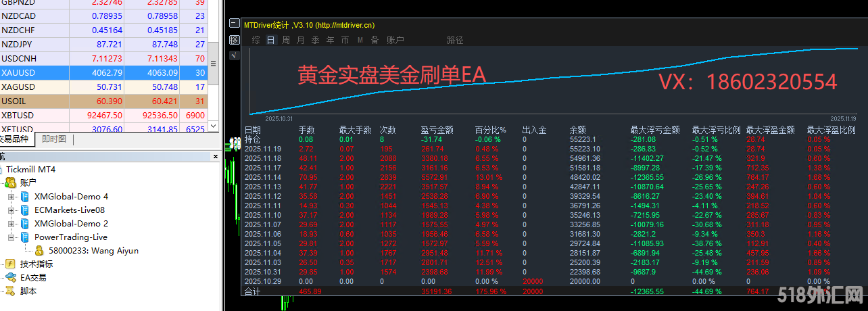Select the 技术指标 tree label

(37, 264)
